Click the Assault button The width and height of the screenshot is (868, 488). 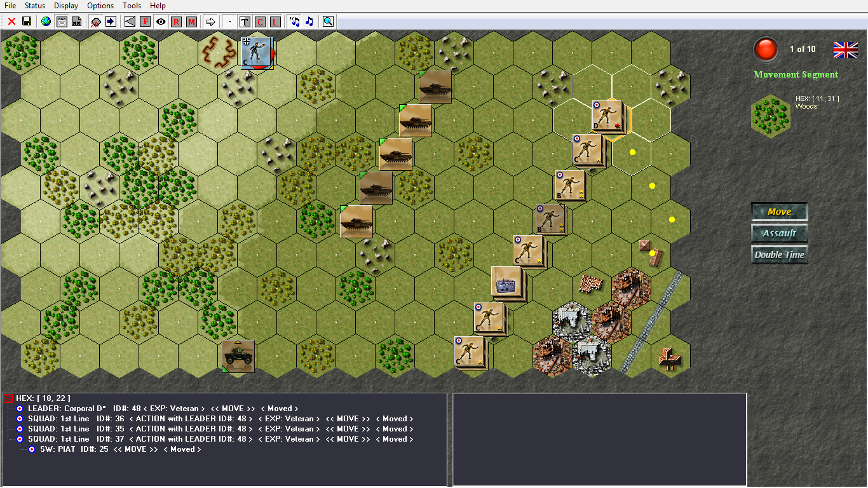[780, 233]
